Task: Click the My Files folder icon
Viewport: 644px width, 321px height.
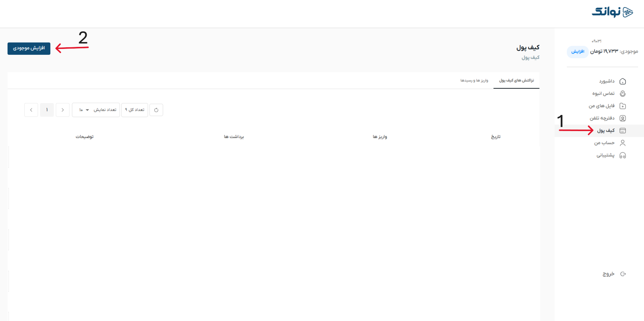Action: tap(623, 106)
